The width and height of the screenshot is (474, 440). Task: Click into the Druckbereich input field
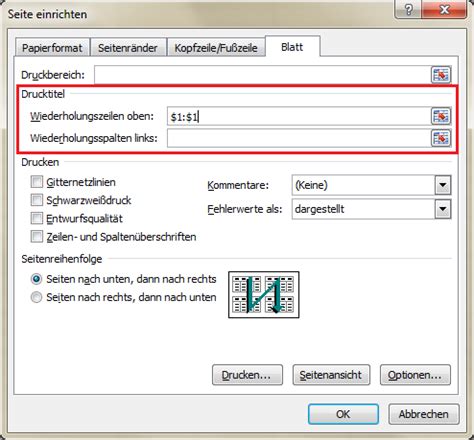pos(263,75)
